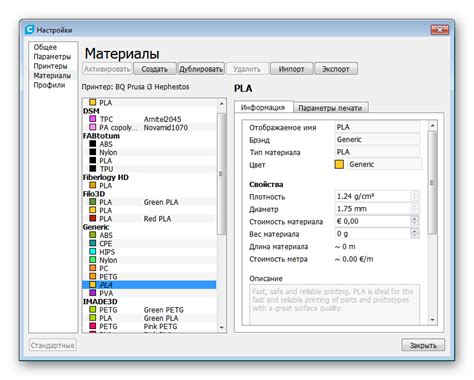Click the Описание text area

pos(335,305)
